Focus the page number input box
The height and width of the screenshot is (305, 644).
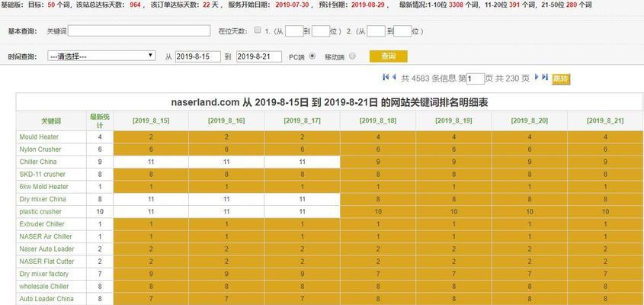coord(476,79)
